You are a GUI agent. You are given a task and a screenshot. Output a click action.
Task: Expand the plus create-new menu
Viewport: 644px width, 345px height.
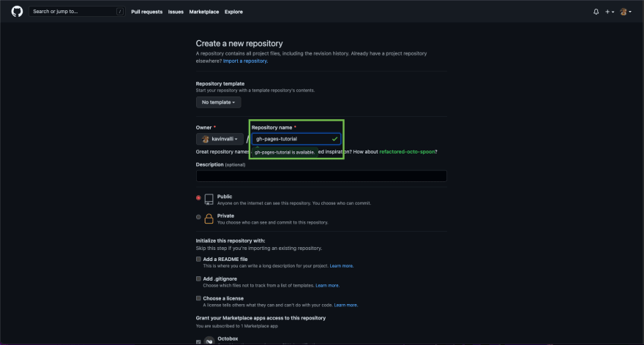point(610,12)
